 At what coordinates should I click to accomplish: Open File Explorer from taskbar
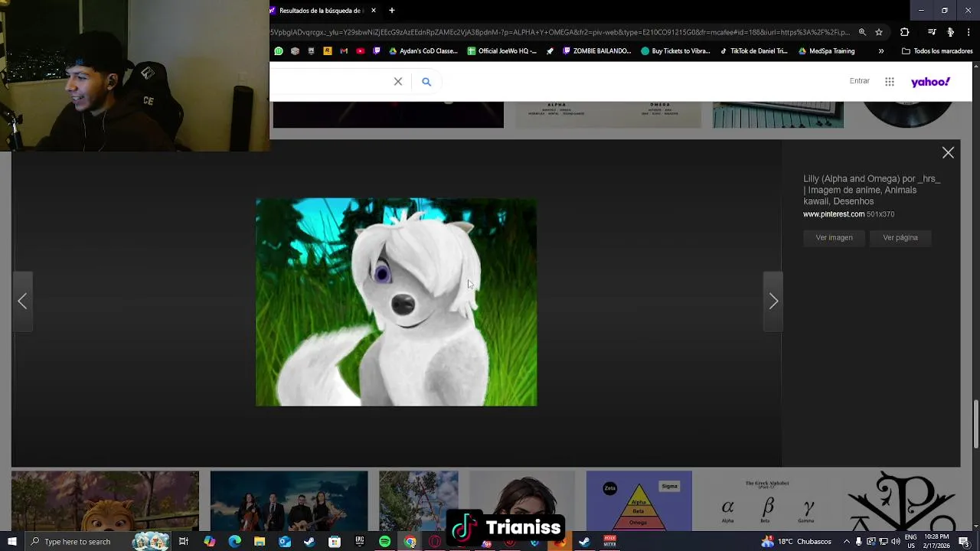click(x=260, y=542)
